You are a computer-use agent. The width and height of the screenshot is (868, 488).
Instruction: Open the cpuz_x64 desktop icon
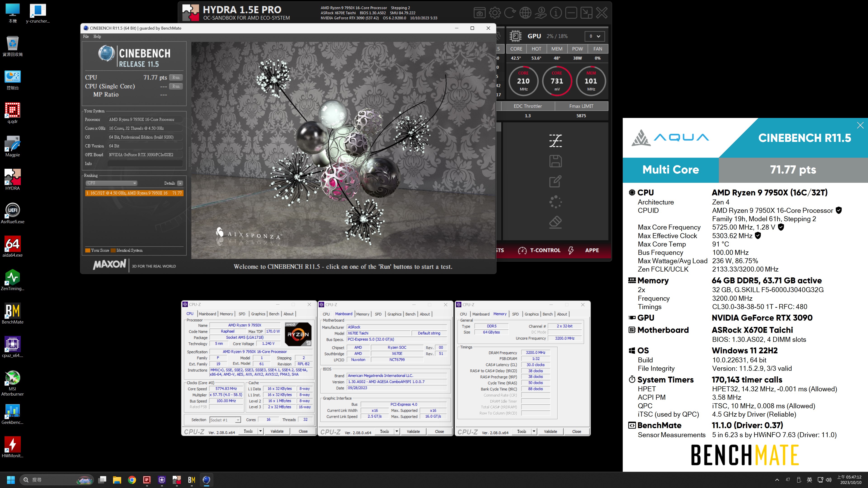coord(12,347)
